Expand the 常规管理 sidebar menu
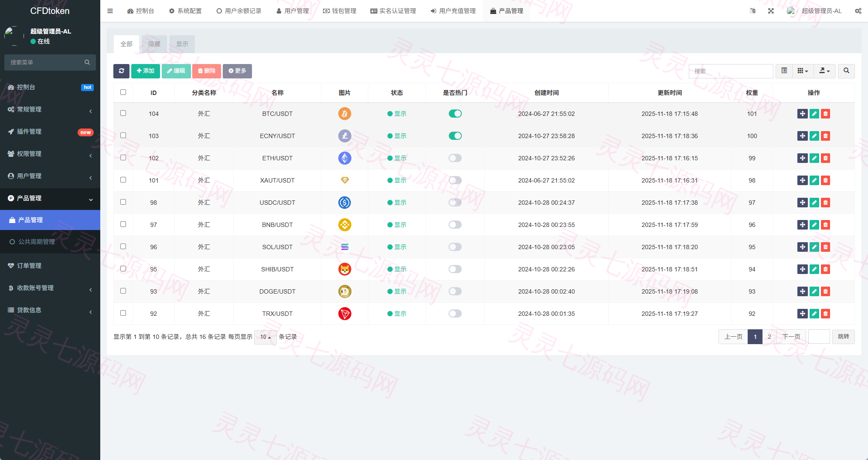The image size is (868, 460). 50,109
